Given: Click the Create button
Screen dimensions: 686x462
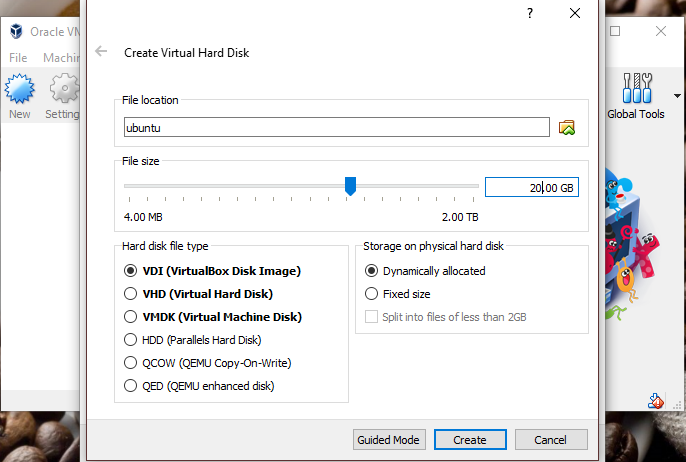Looking at the screenshot, I should point(470,439).
